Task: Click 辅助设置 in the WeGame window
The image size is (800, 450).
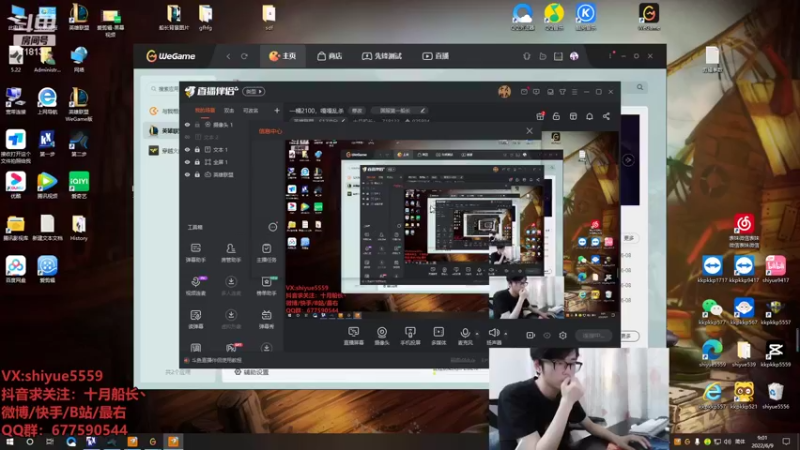Action: tap(252, 372)
